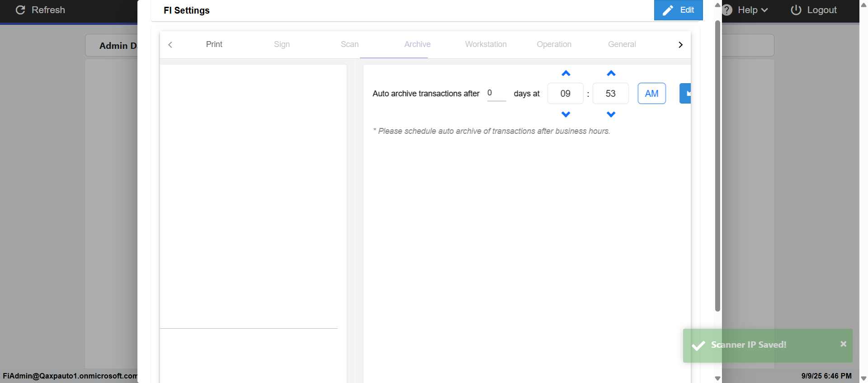Screen dimensions: 868x383
Task: Click the business hours scheduling note
Action: tap(491, 131)
